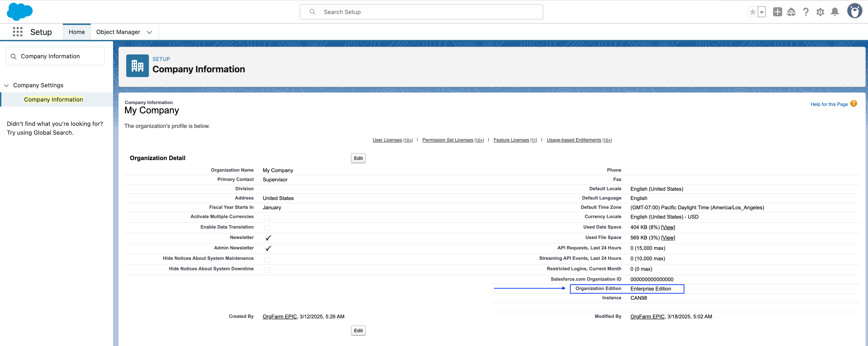Click the Default Time Zone value

tap(697, 208)
